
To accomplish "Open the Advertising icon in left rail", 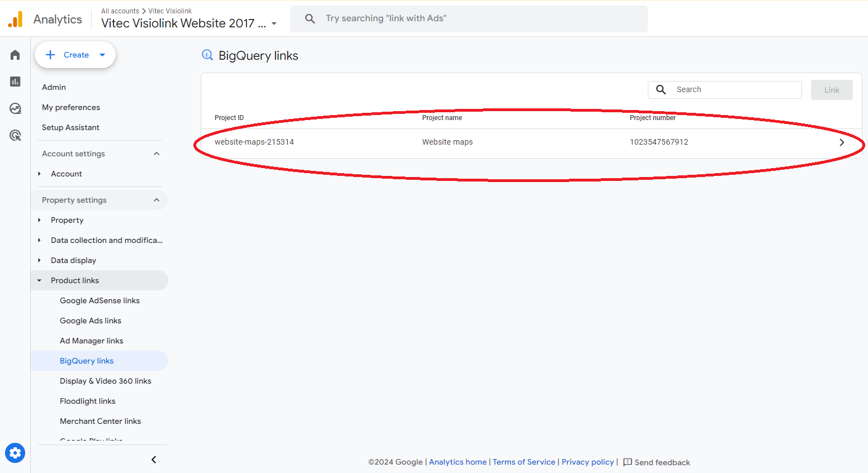I will [x=15, y=135].
